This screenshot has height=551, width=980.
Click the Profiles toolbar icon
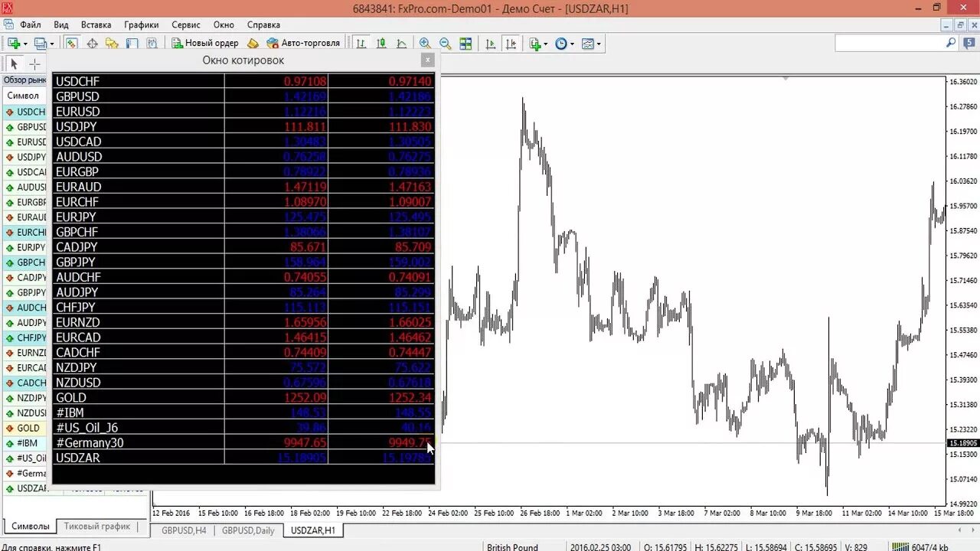tap(41, 44)
